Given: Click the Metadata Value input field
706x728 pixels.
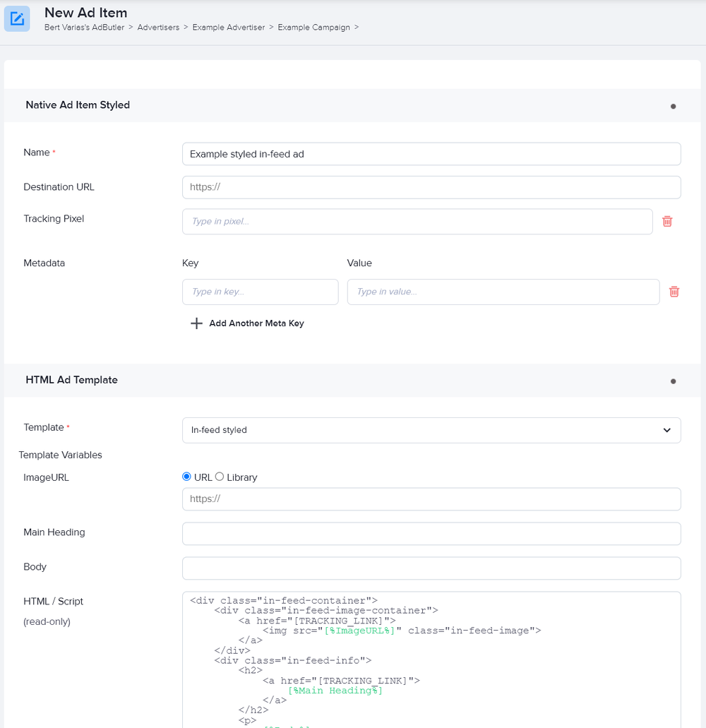Looking at the screenshot, I should point(503,292).
